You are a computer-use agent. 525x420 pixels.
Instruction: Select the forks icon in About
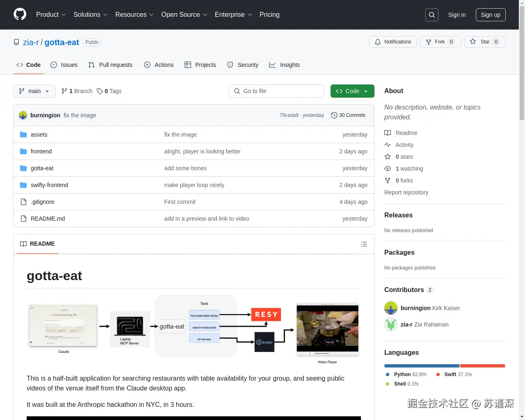pyautogui.click(x=388, y=180)
